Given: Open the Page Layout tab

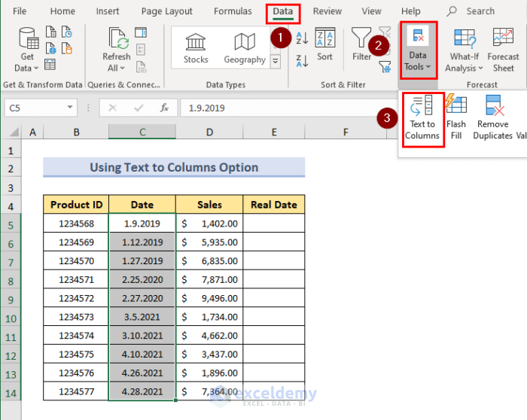Looking at the screenshot, I should [166, 11].
